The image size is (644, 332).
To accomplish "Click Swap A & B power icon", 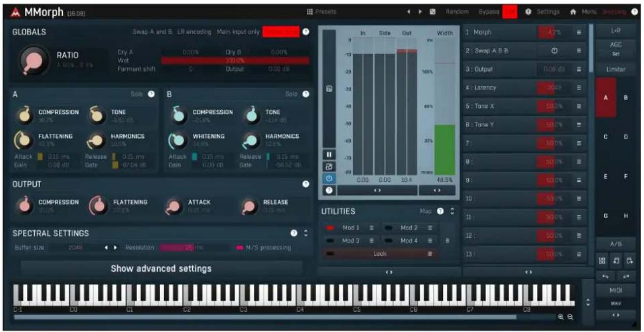I will click(x=554, y=50).
